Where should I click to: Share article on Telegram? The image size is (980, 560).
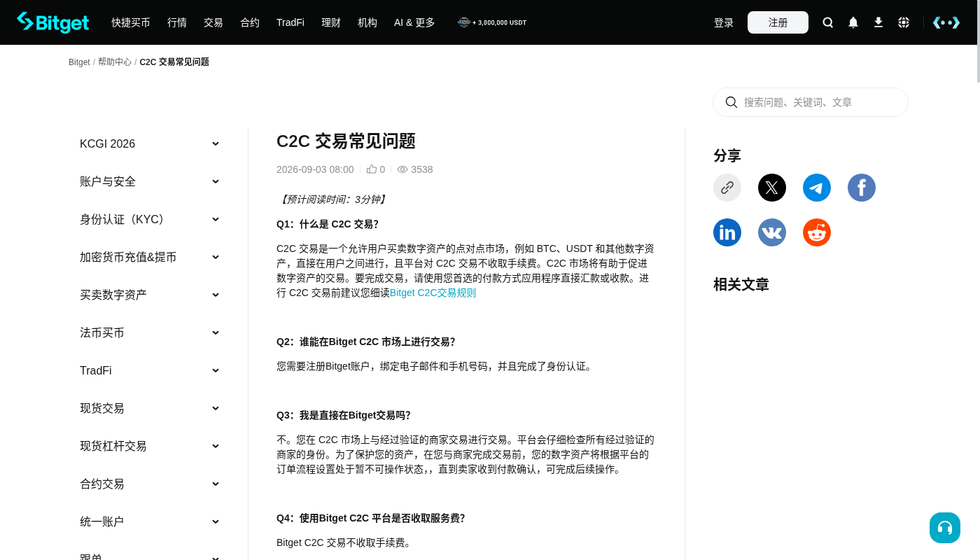[x=817, y=188]
